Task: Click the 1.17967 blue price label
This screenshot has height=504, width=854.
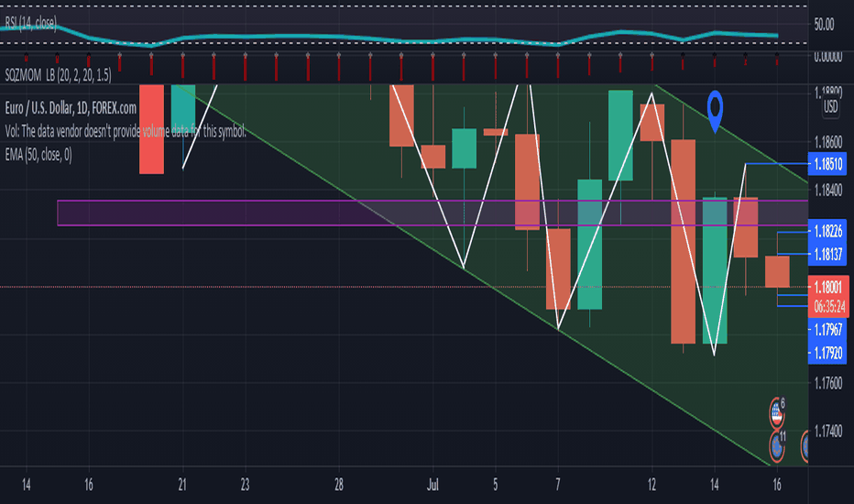Action: [x=827, y=330]
